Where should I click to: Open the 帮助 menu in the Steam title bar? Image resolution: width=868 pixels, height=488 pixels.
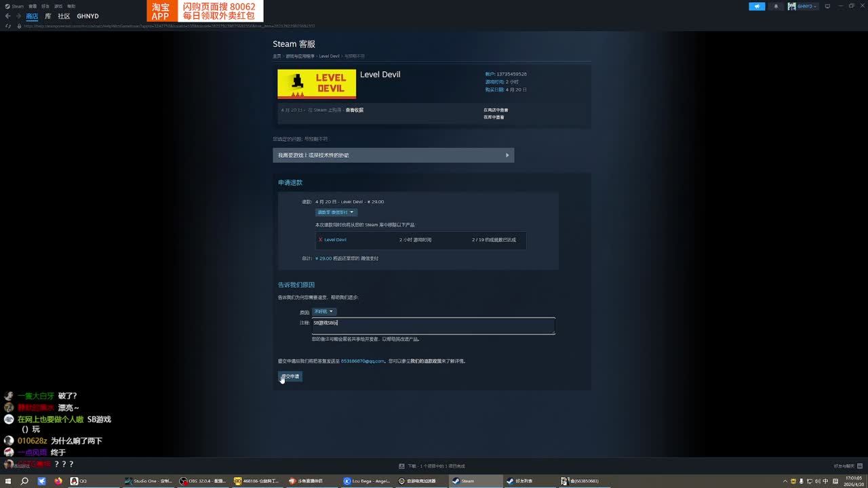point(71,6)
